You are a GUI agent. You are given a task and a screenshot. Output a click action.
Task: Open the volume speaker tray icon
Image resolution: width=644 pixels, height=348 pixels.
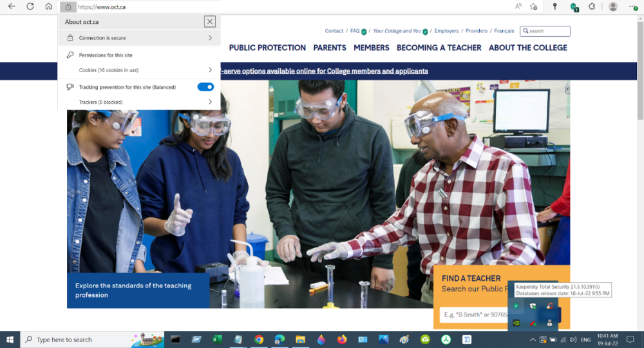tap(573, 340)
